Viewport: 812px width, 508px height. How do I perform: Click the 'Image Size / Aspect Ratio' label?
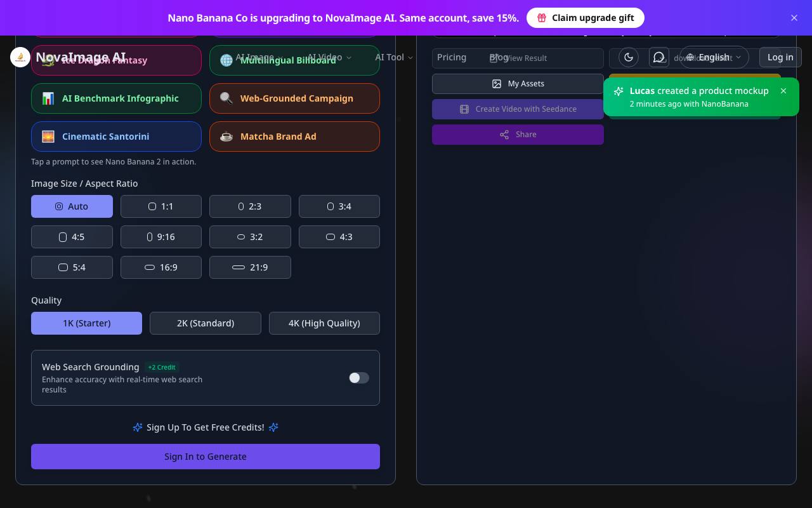click(84, 184)
